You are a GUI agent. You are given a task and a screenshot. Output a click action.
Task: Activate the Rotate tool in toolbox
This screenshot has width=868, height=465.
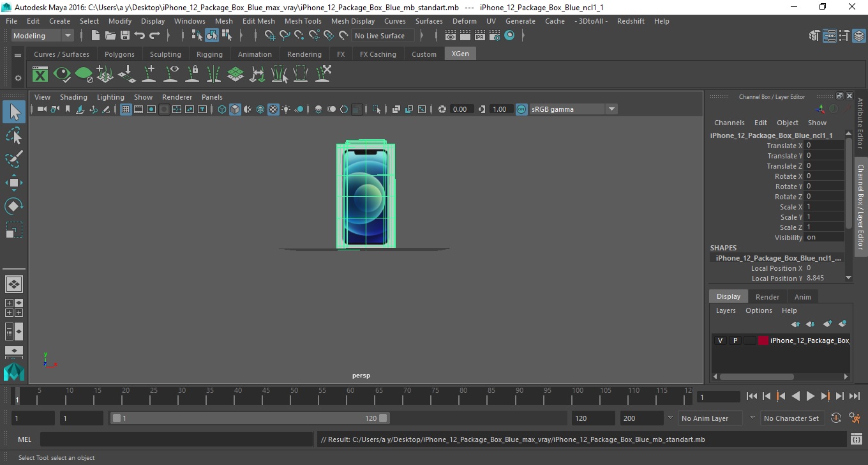pyautogui.click(x=14, y=206)
